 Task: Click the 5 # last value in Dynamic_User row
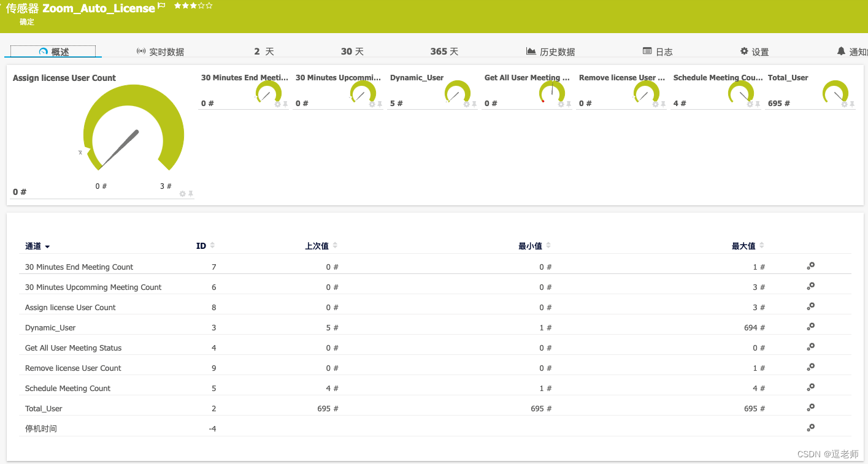(332, 328)
